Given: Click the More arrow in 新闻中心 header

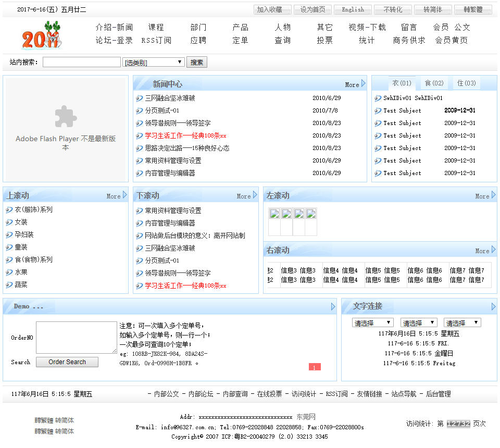Looking at the screenshot, I should pos(363,84).
